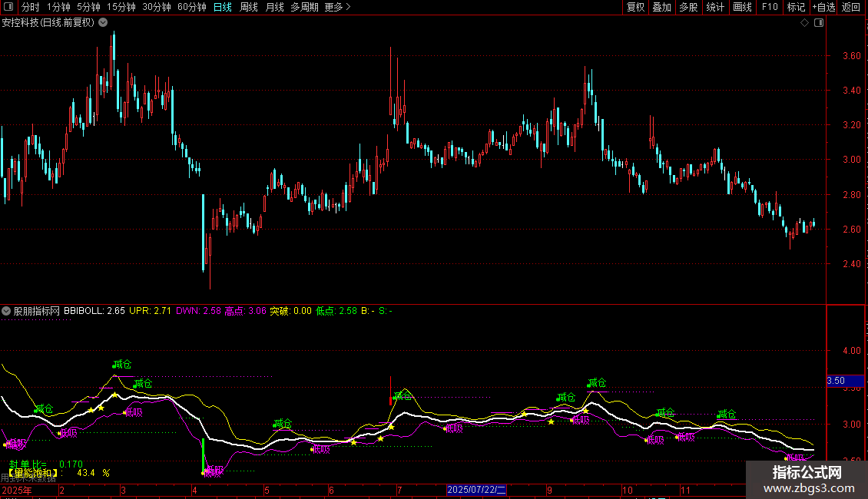868x499 pixels.
Task: Expand the indicator dropdown in the lower panel
Action: click(x=7, y=312)
